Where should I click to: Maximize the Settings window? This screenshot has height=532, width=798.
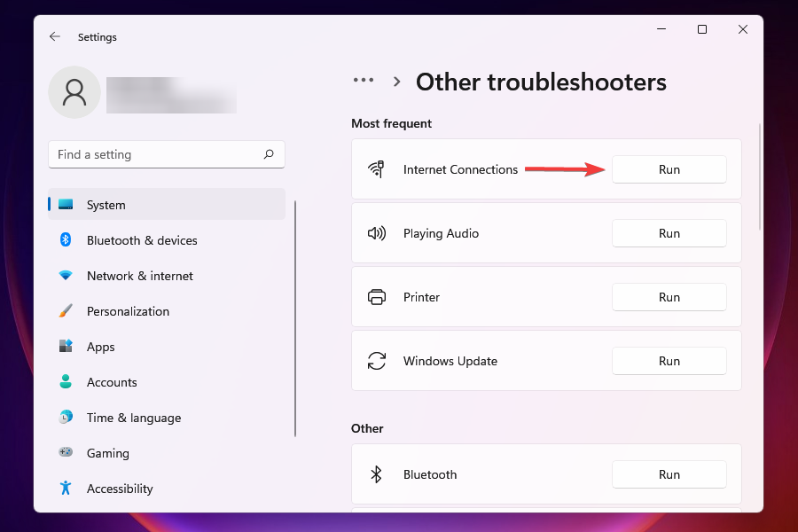pyautogui.click(x=702, y=29)
